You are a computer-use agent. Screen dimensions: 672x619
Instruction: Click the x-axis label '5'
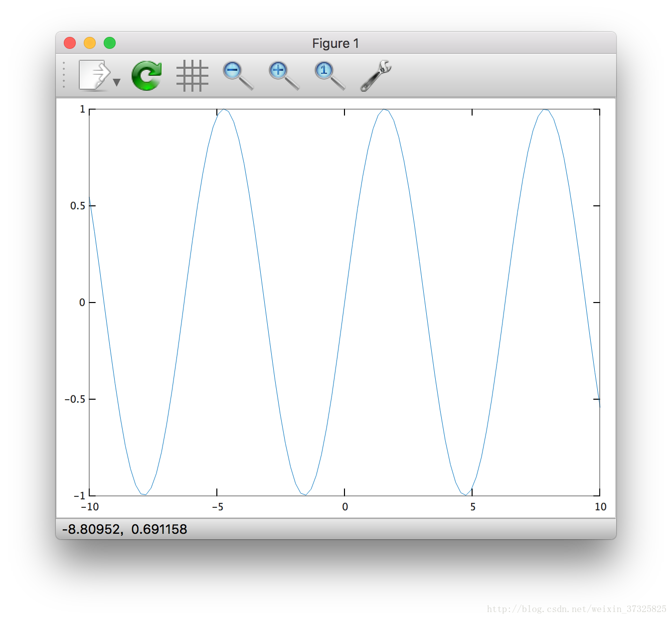(x=473, y=507)
